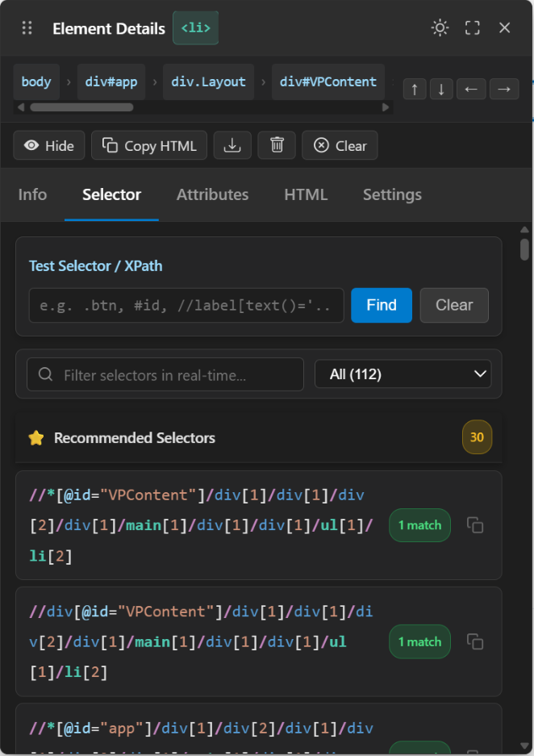Click 1 match badge of //*[@id="VPContent"] selector

[x=419, y=525]
